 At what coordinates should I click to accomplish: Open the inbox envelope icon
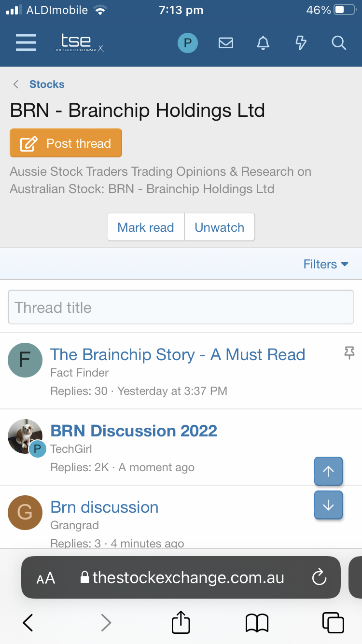(x=226, y=43)
